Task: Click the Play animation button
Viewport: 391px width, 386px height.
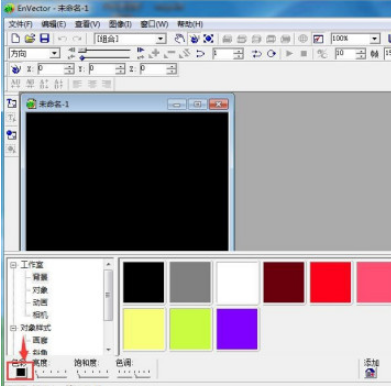Action: [x=289, y=53]
